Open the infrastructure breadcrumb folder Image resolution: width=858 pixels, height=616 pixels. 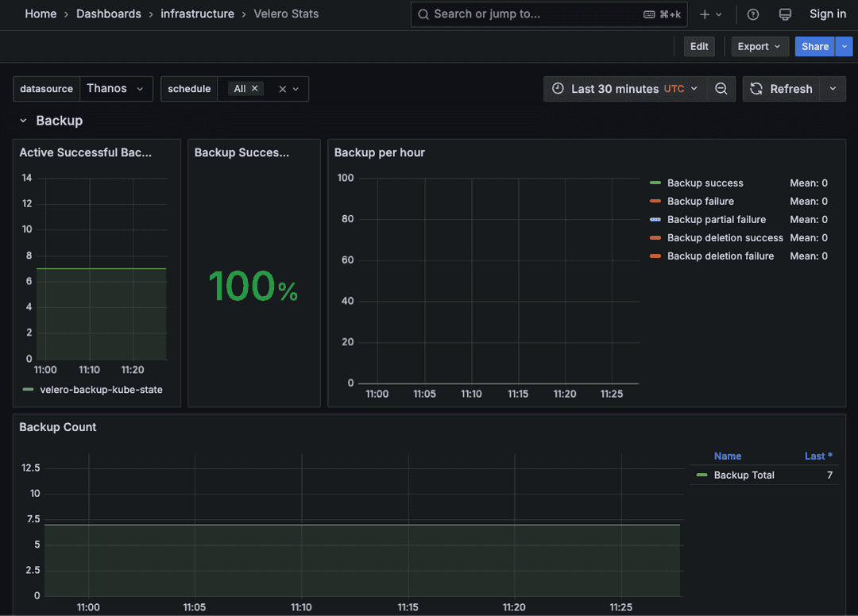[x=197, y=13]
